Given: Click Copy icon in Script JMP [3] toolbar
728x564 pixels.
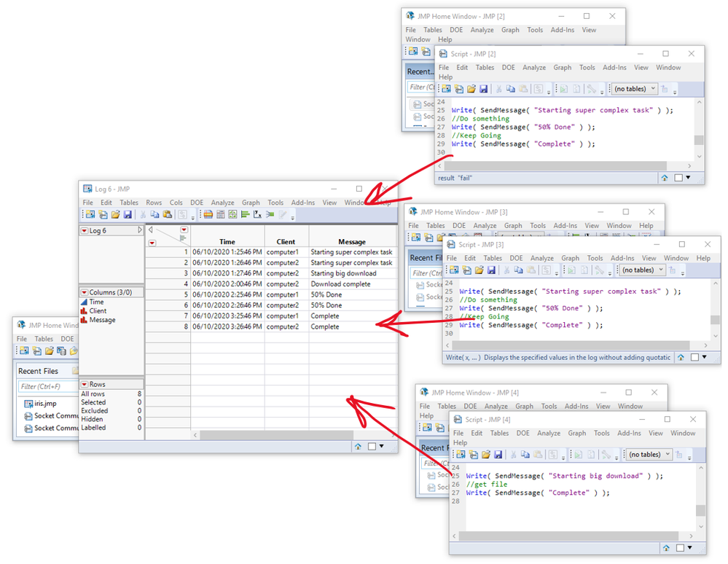Looking at the screenshot, I should coord(519,270).
